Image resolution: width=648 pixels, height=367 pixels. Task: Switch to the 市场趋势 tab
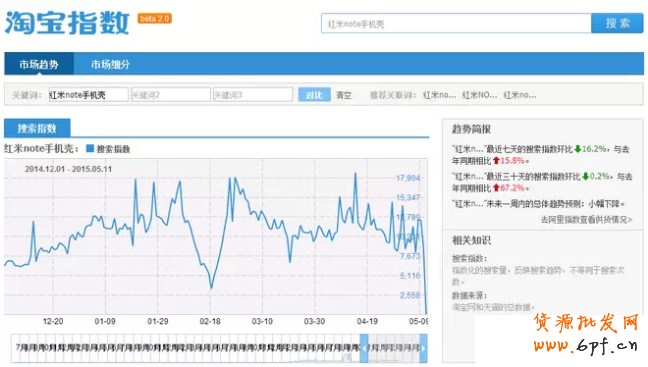click(x=39, y=64)
